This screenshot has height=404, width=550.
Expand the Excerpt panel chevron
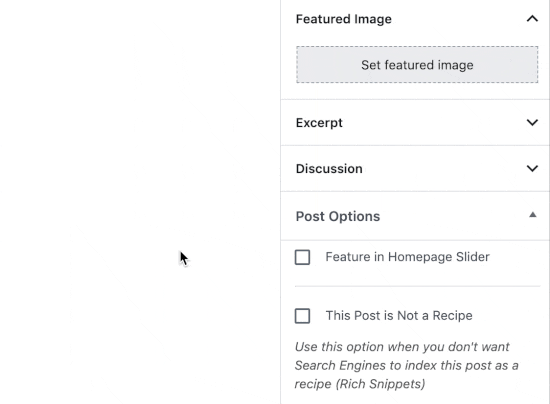(x=532, y=122)
